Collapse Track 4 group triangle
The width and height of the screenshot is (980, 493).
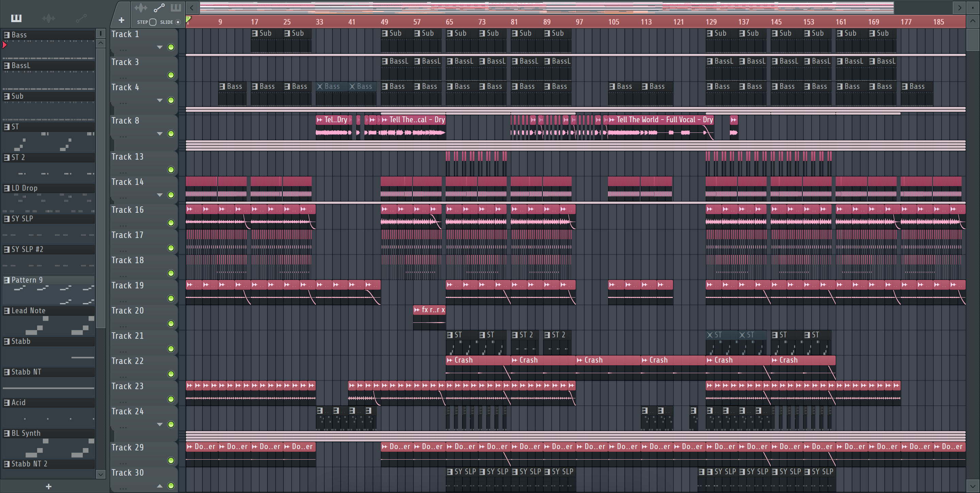point(160,100)
